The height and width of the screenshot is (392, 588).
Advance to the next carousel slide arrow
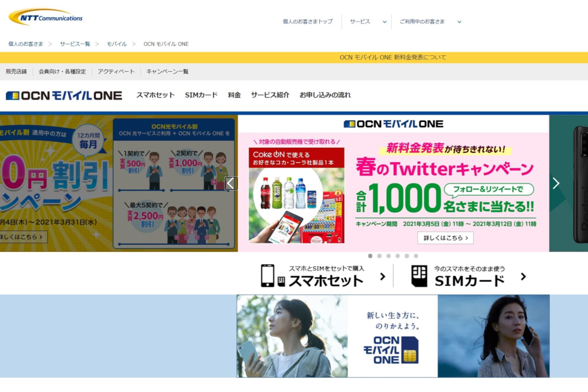[x=556, y=183]
